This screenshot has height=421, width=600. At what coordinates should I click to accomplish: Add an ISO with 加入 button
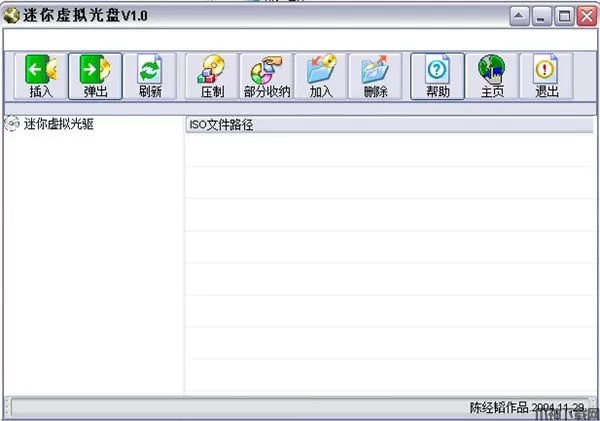321,77
